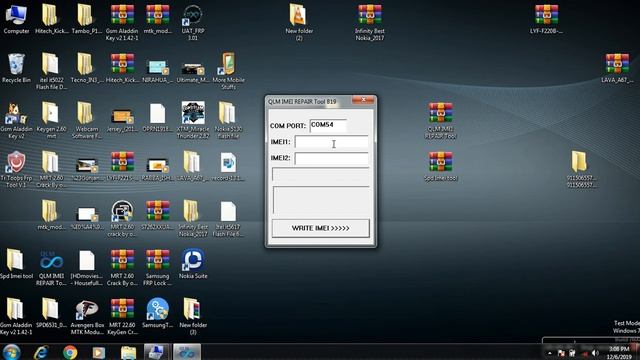This screenshot has height=360, width=640.
Task: Select the S7262XXUA archive icon
Action: click(157, 215)
